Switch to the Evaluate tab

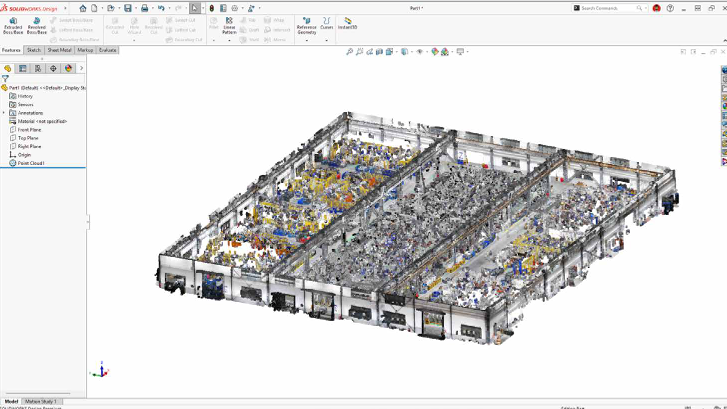(108, 50)
